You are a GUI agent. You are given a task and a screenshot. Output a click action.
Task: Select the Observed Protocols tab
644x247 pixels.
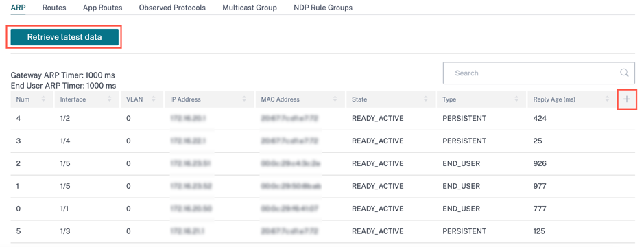172,8
